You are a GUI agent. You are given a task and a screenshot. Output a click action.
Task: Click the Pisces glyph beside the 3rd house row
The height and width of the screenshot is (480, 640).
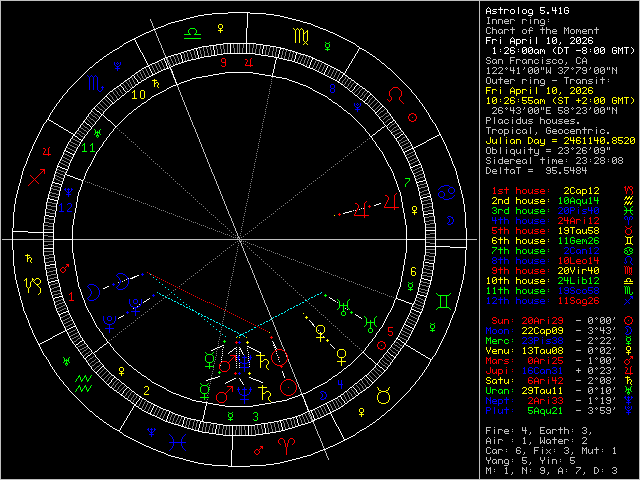tap(629, 211)
